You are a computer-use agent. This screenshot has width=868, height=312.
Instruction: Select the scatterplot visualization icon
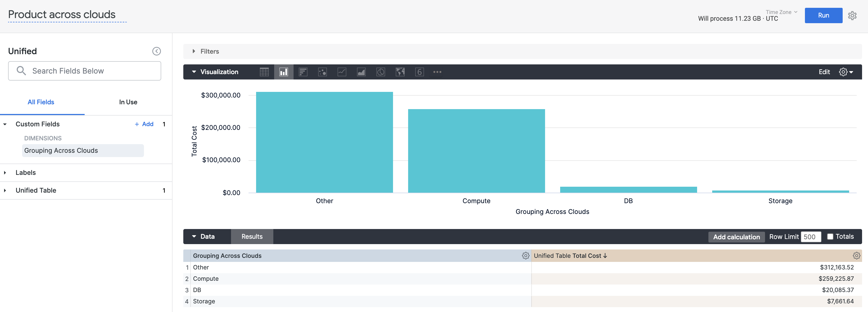pos(322,72)
